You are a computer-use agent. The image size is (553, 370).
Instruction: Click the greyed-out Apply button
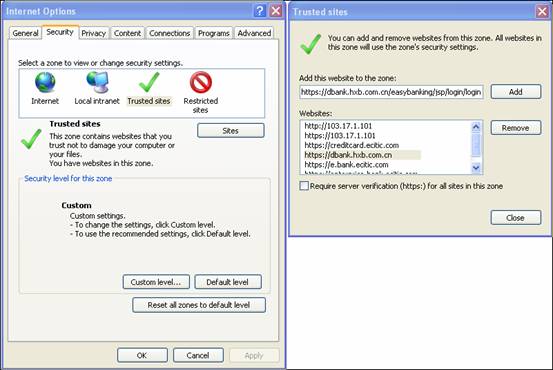tap(254, 355)
